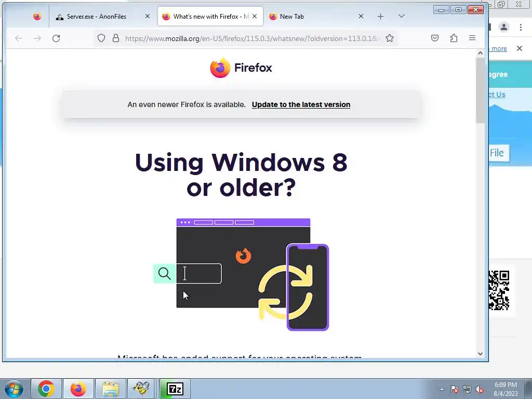Click the network tray icon
The width and height of the screenshot is (532, 399).
[467, 389]
